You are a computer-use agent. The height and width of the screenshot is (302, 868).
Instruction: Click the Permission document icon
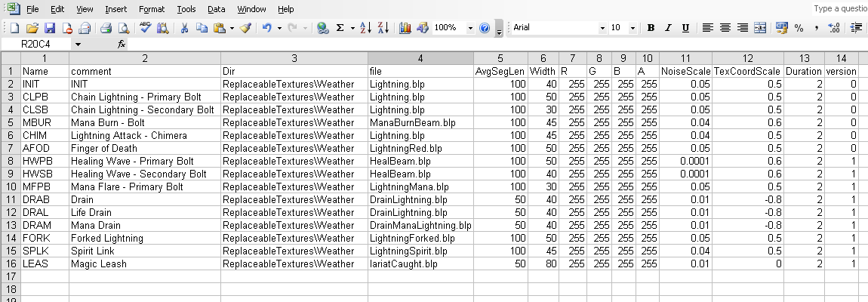point(67,28)
